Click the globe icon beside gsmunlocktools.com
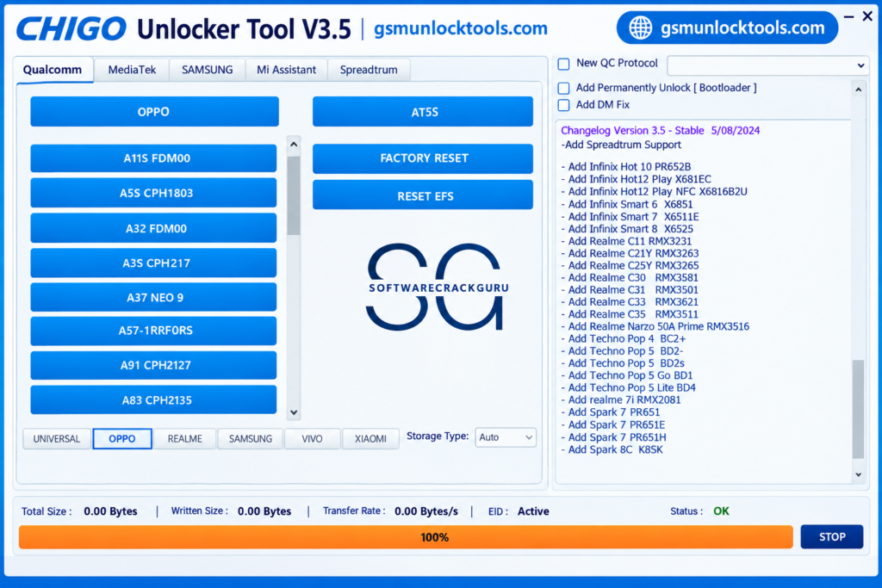Image resolution: width=882 pixels, height=588 pixels. click(x=640, y=28)
